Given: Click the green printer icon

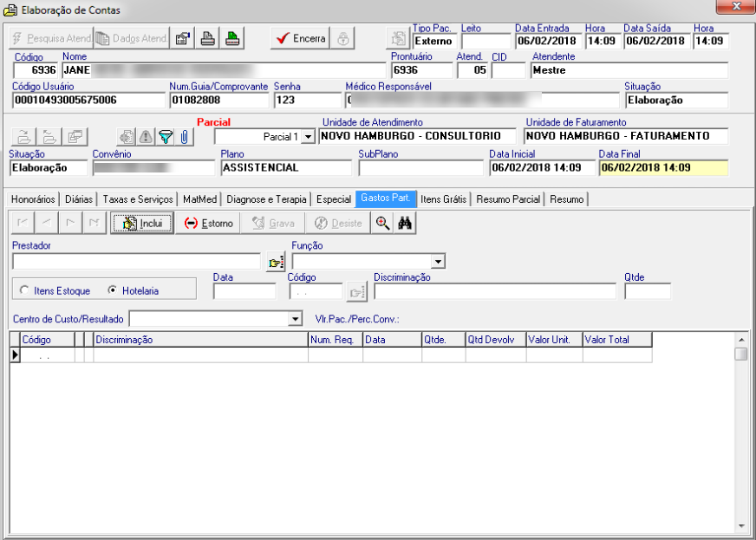Looking at the screenshot, I should [x=232, y=38].
